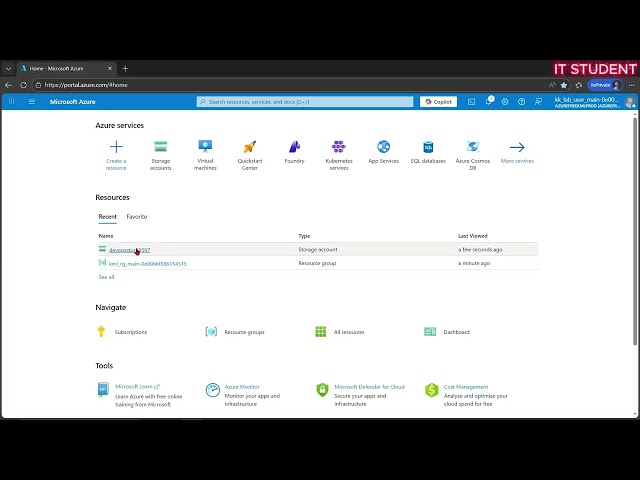Open the Subscriptions navigate link
The width and height of the screenshot is (640, 480).
click(131, 332)
